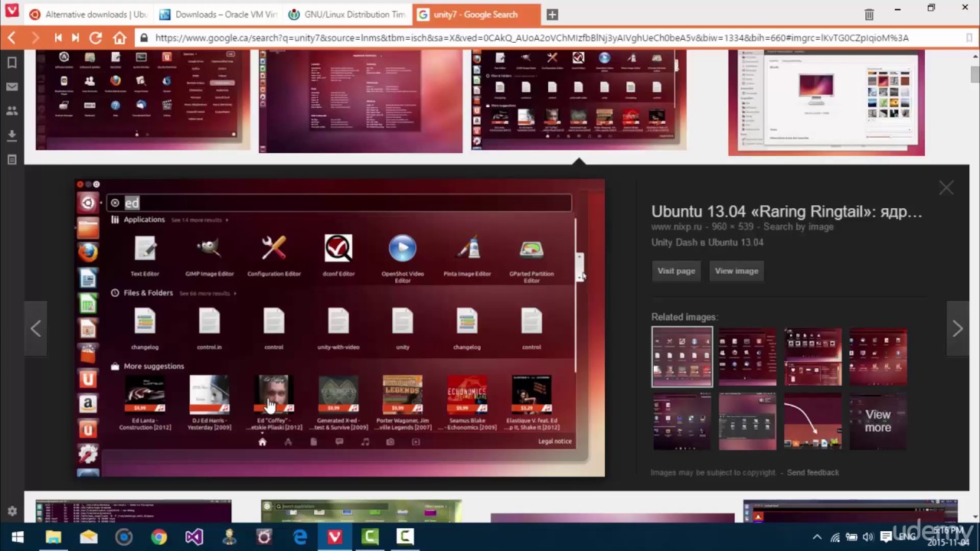980x551 pixels.
Task: Open the Windows Start menu
Action: coord(18,537)
